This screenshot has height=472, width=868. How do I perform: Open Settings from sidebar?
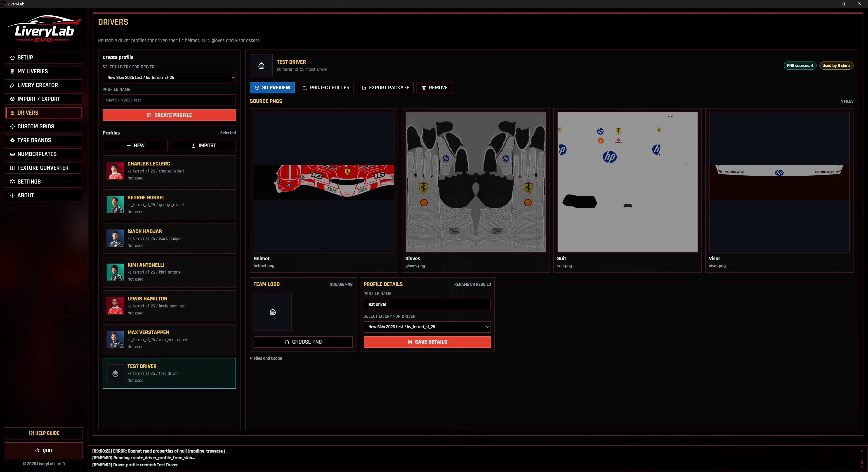(x=43, y=182)
